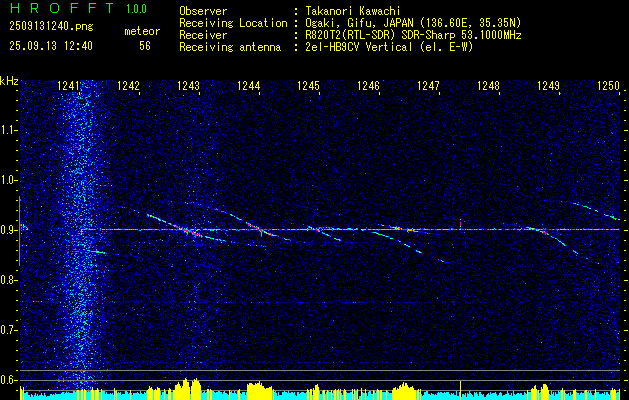Viewport: 629px width, 400px height.
Task: Click the 1250 time axis marker
Action: click(x=608, y=86)
